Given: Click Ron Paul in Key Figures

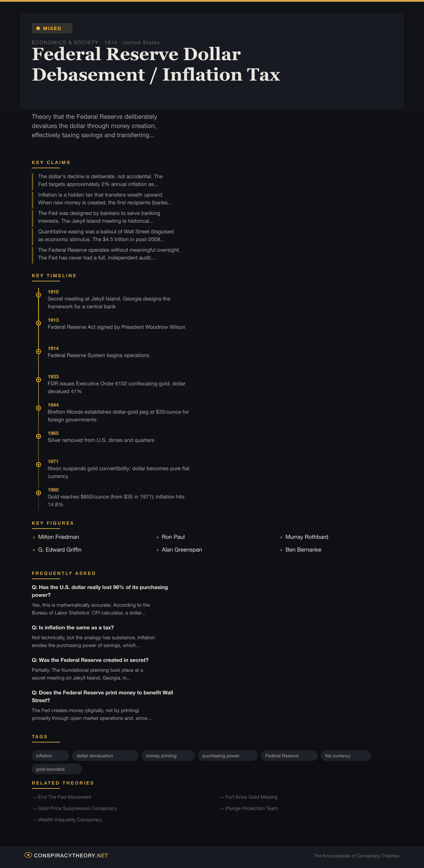Looking at the screenshot, I should click(173, 537).
